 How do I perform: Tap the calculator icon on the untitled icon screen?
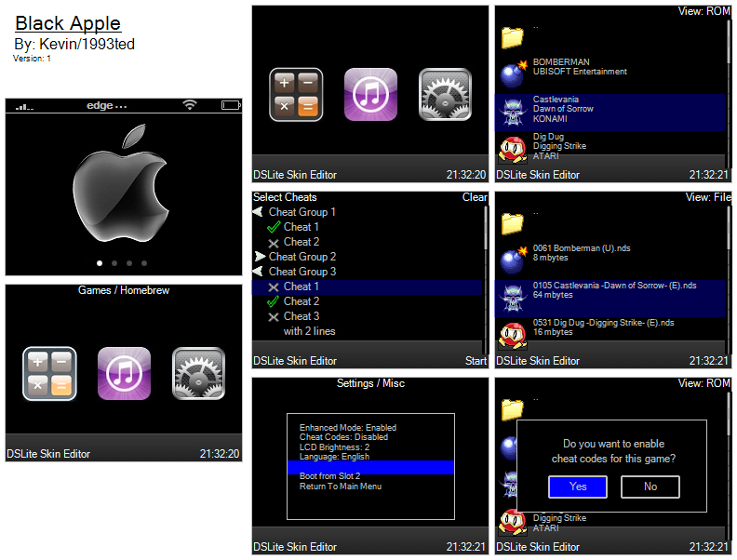point(296,95)
